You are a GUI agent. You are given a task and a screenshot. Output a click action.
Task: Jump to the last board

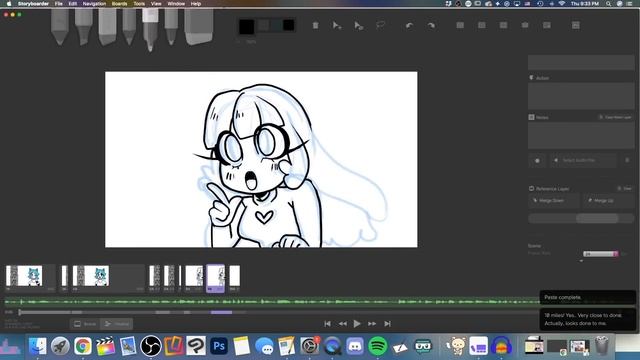pyautogui.click(x=387, y=324)
